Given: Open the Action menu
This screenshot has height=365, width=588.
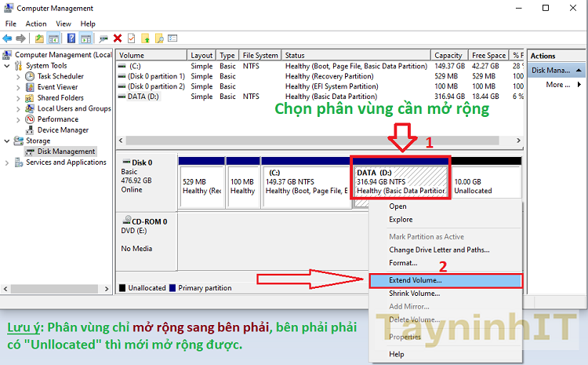Looking at the screenshot, I should 36,24.
